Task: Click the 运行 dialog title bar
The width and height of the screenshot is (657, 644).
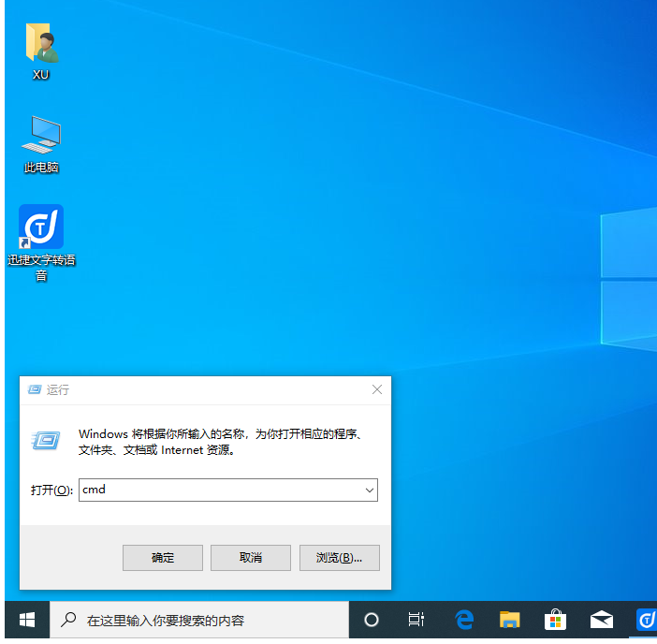Action: coord(206,389)
